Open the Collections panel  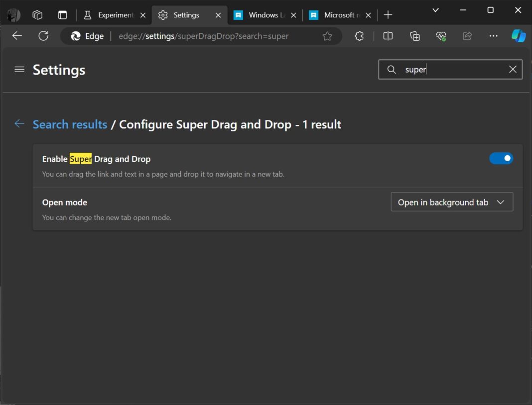click(414, 36)
